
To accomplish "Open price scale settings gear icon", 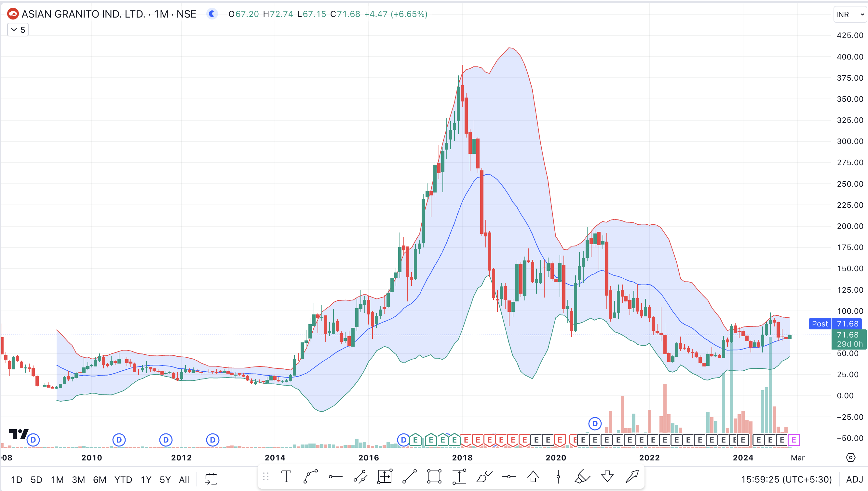I will point(850,458).
